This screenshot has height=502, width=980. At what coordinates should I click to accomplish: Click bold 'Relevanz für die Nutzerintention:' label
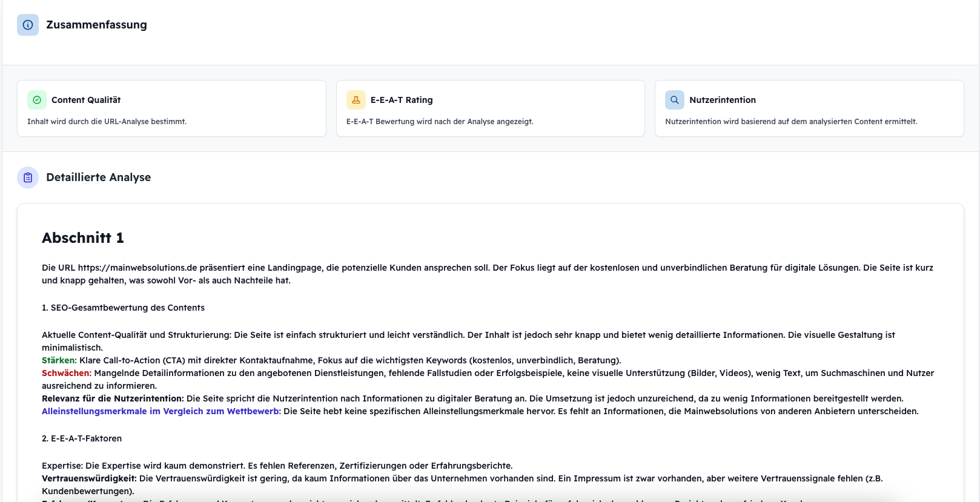point(113,398)
